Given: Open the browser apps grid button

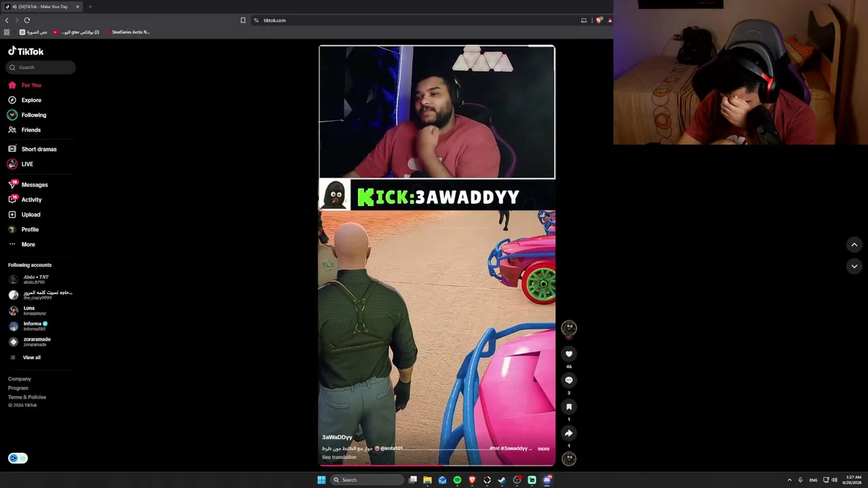Looking at the screenshot, I should 7,32.
